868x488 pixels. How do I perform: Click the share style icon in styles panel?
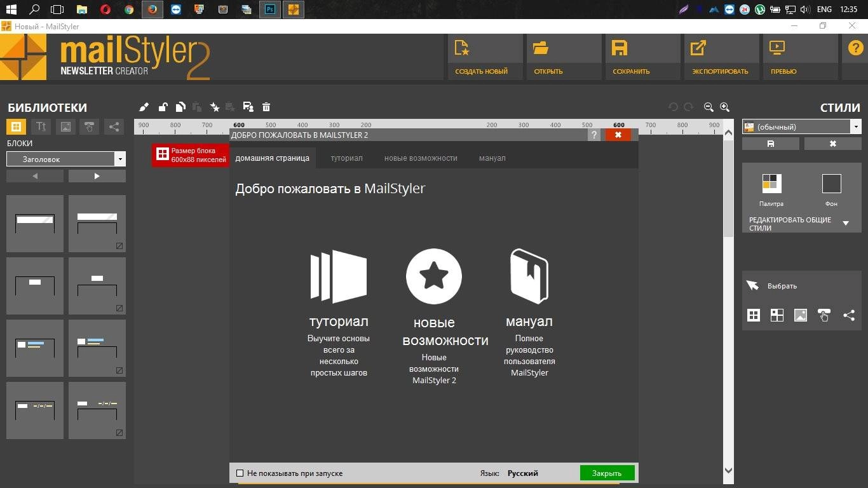tap(849, 315)
